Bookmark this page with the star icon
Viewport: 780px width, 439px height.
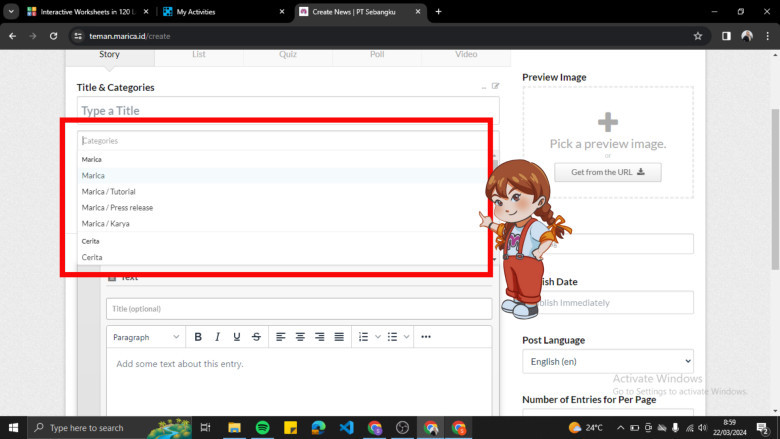click(x=697, y=35)
